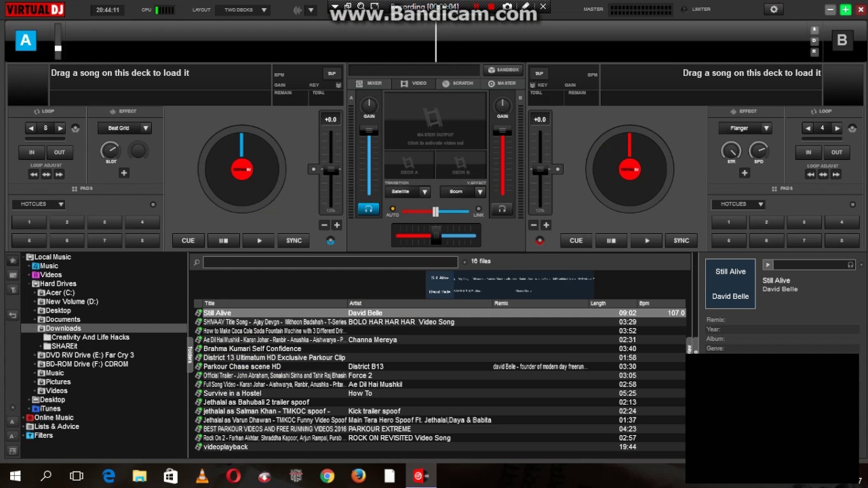Increase the right deck loop length
The image size is (868, 488).
(837, 128)
